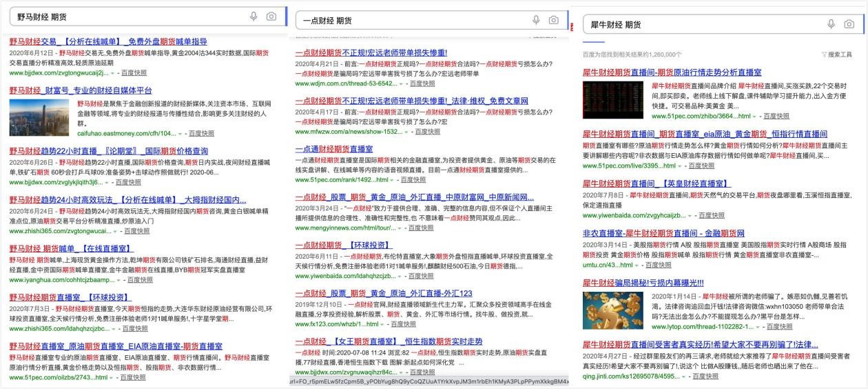Click the microphone icon in 野马财经 search box
The width and height of the screenshot is (868, 389).
(x=254, y=16)
